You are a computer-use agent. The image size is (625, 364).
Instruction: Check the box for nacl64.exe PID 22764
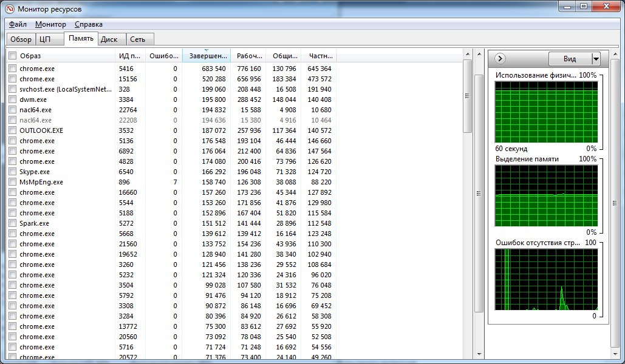12,110
